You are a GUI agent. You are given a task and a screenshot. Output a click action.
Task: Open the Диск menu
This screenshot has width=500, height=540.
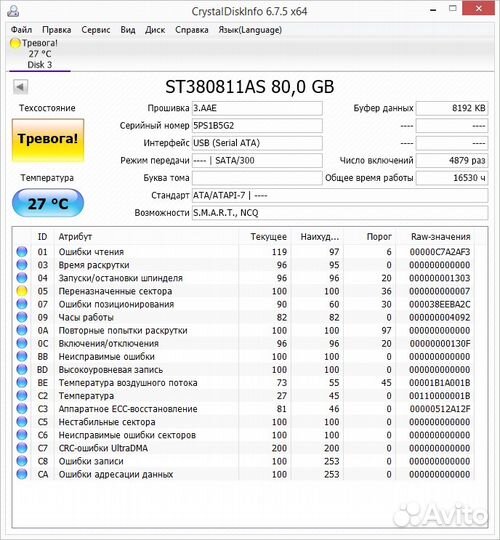click(155, 30)
